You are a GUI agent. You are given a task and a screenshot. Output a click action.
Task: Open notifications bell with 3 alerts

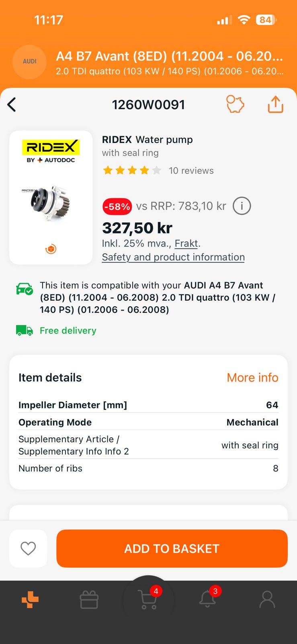[208, 599]
